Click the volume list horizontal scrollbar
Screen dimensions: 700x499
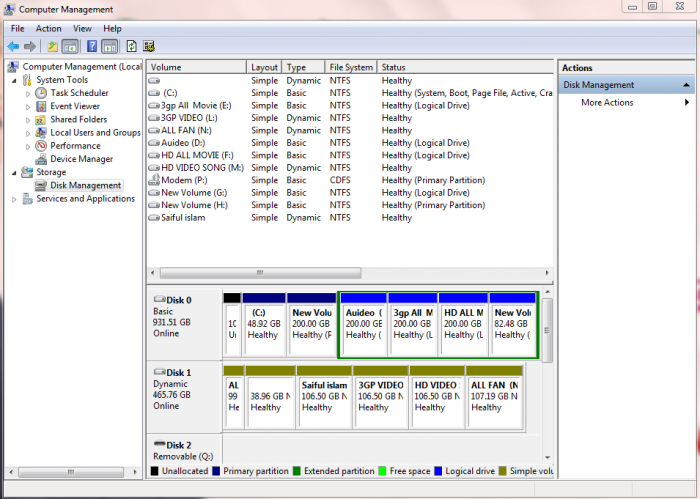[x=260, y=273]
